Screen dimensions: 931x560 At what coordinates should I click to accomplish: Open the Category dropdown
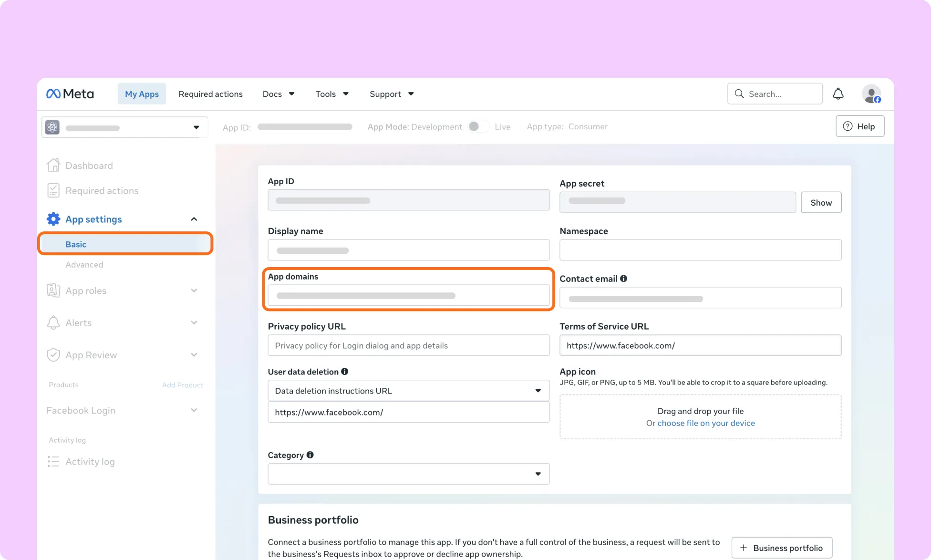[409, 474]
